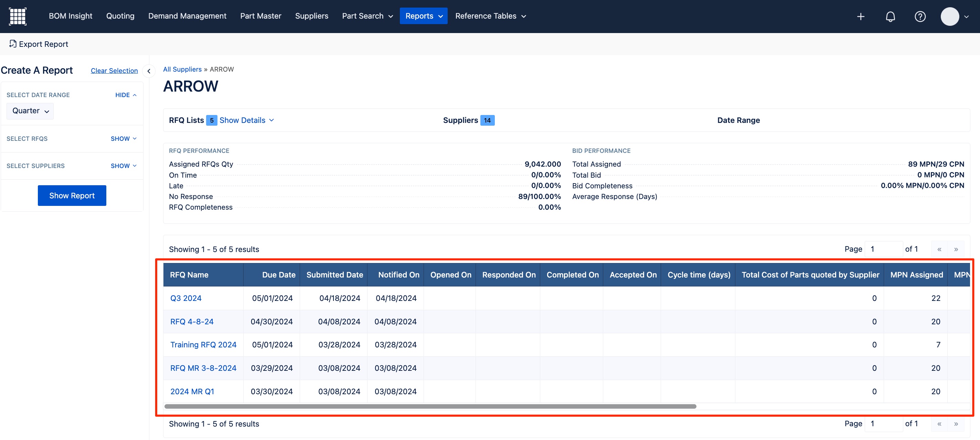Click Export Report button

[x=39, y=44]
